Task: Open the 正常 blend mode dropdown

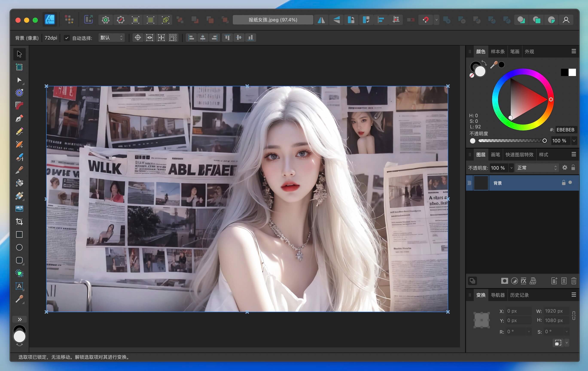Action: (537, 168)
